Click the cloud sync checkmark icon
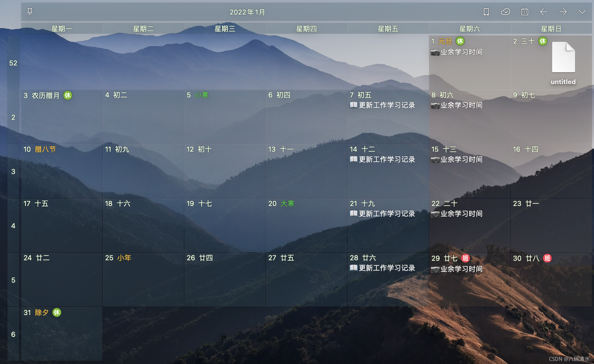This screenshot has width=594, height=364. coord(505,12)
